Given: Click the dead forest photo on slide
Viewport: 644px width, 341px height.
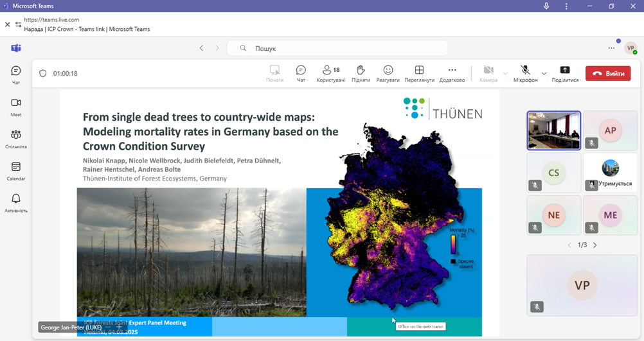Looking at the screenshot, I should coord(192,252).
